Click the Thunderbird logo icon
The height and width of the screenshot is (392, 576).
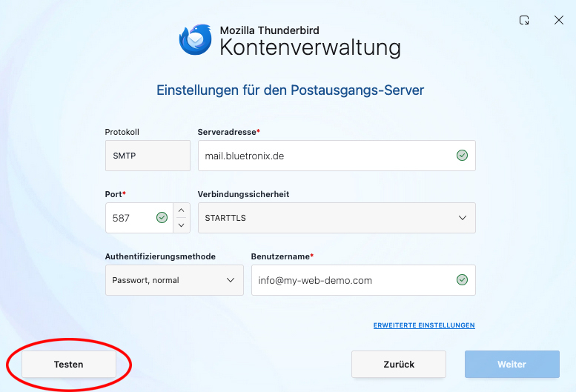click(x=195, y=39)
